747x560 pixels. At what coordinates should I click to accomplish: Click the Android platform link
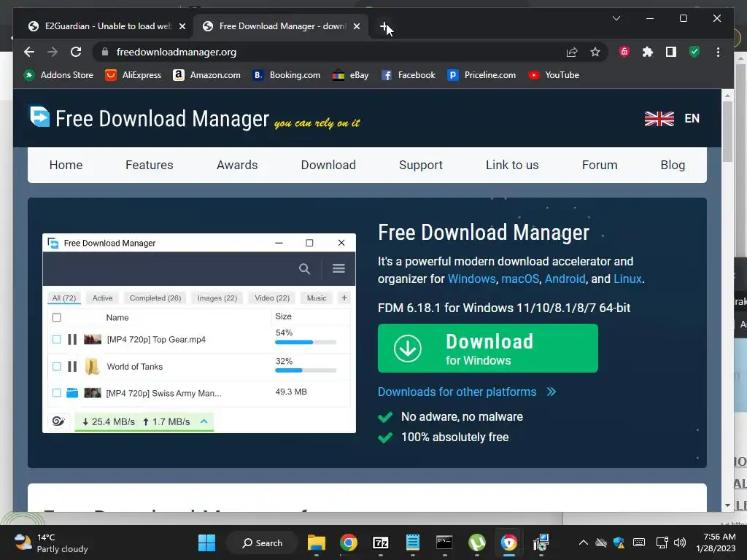click(x=565, y=279)
